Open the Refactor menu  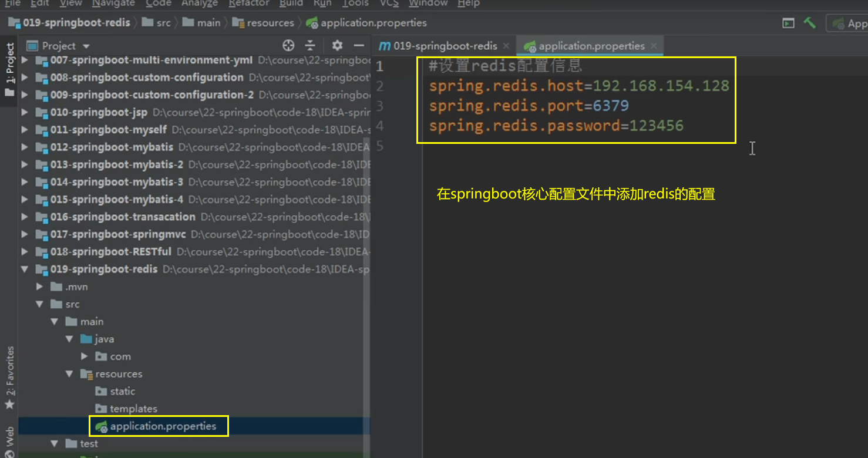coord(249,3)
